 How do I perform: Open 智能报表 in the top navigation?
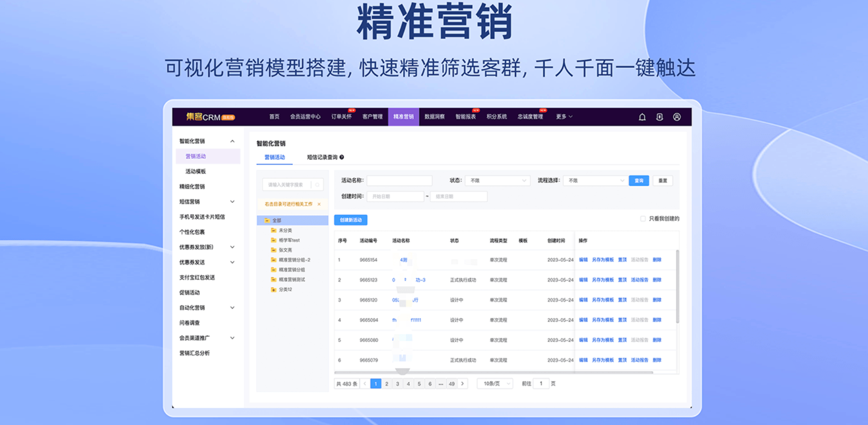465,117
